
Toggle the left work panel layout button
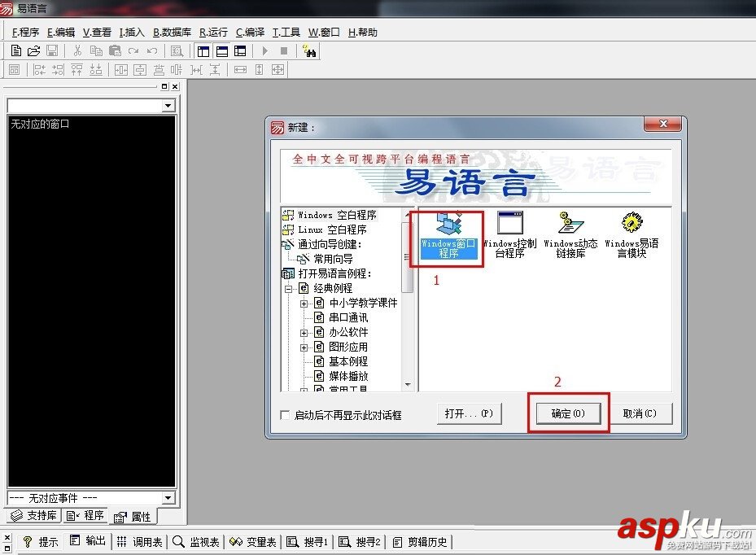coord(203,50)
